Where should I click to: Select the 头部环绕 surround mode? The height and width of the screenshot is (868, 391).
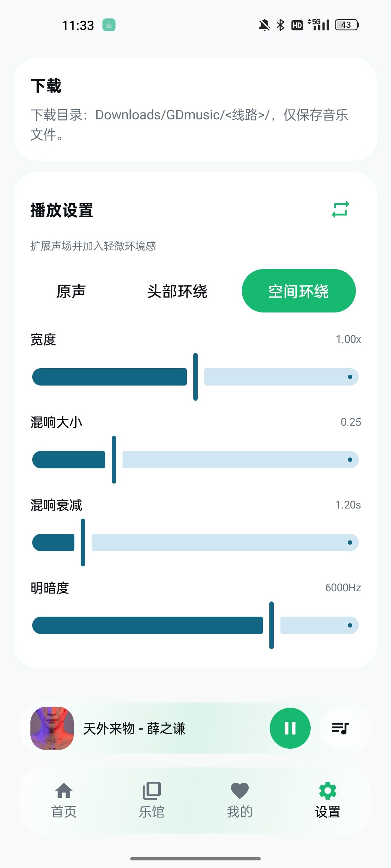(177, 291)
